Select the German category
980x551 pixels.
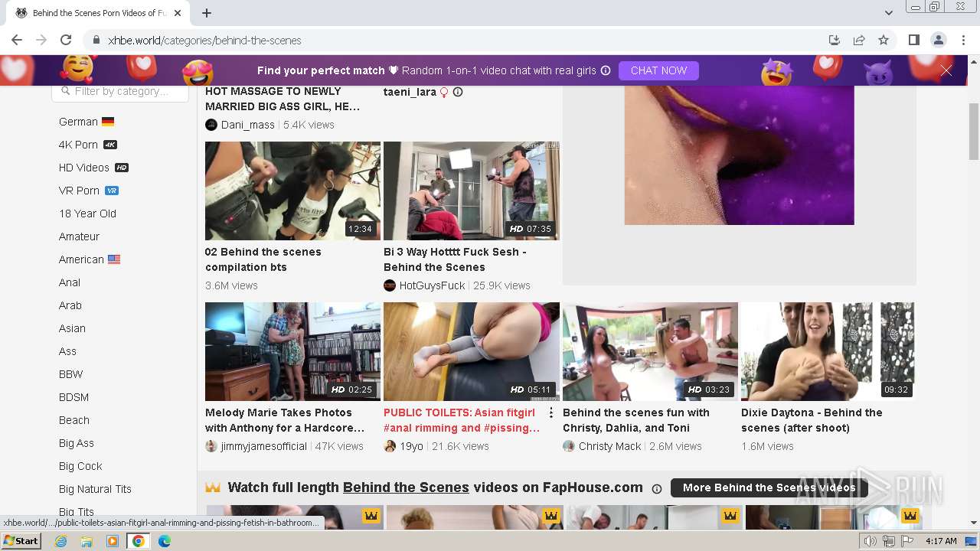tap(87, 122)
